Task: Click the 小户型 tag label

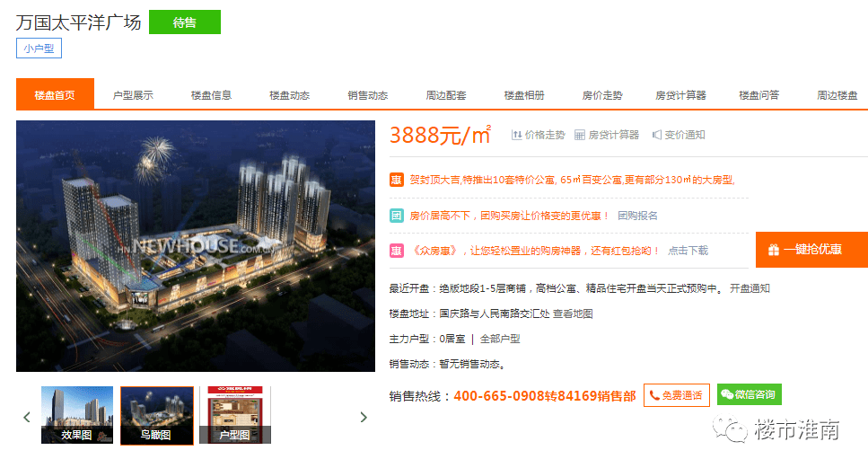Action: 39,49
